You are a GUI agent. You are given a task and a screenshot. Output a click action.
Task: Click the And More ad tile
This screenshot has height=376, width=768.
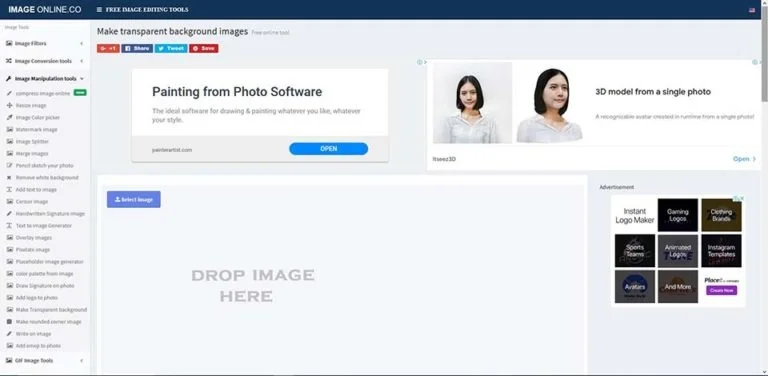tap(677, 287)
